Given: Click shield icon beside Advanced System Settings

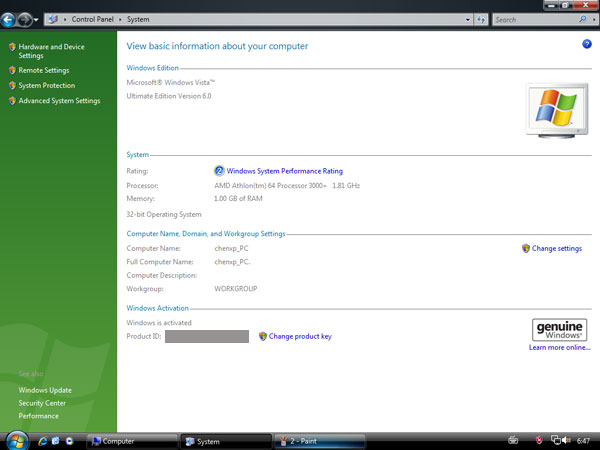Looking at the screenshot, I should [12, 101].
